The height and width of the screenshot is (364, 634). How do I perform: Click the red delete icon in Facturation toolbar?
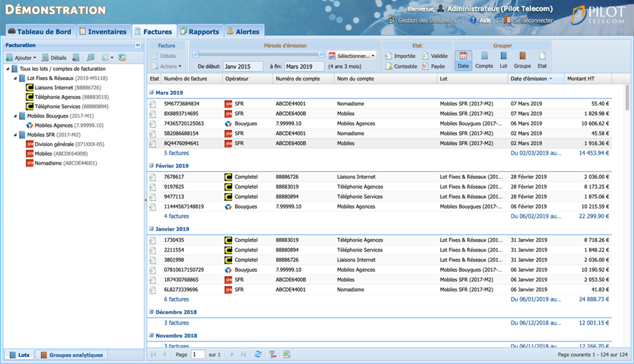(76, 58)
